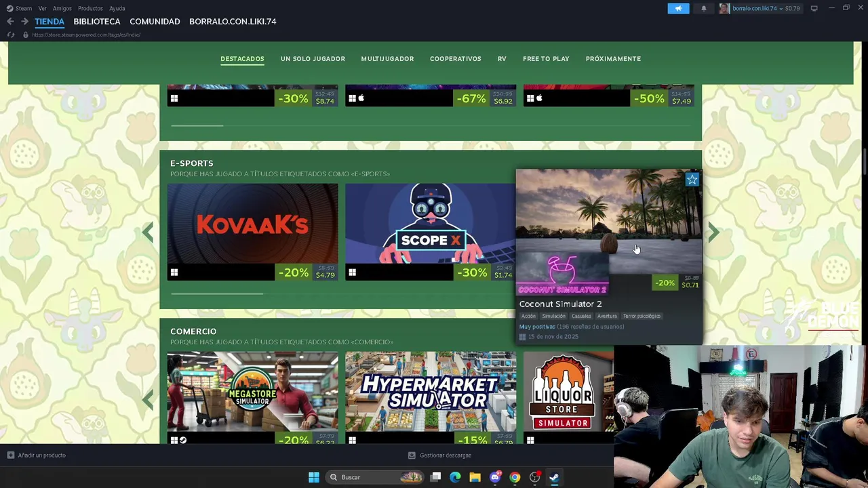Click the Casuales tag
The image size is (868, 488).
click(x=581, y=316)
